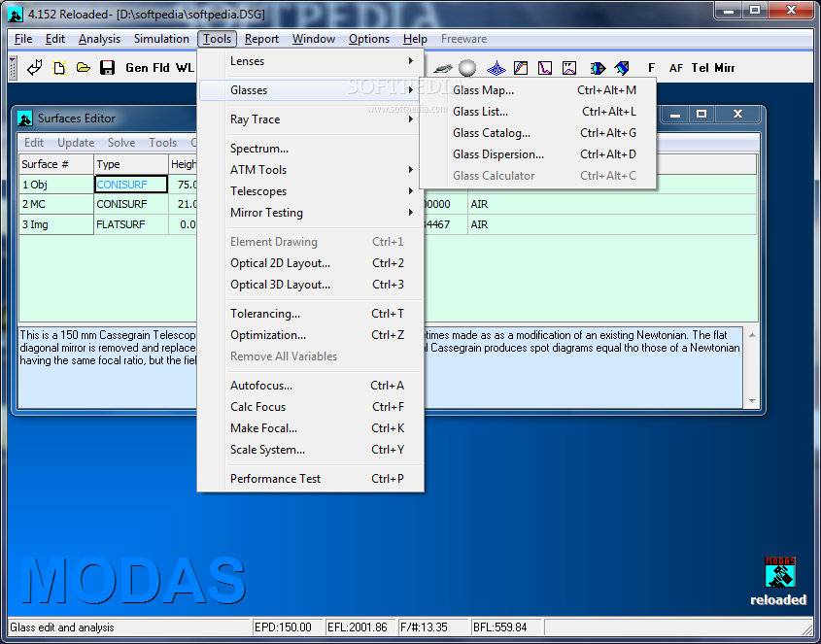Open the Edit menu in main menu bar
The image size is (821, 644).
[55, 39]
